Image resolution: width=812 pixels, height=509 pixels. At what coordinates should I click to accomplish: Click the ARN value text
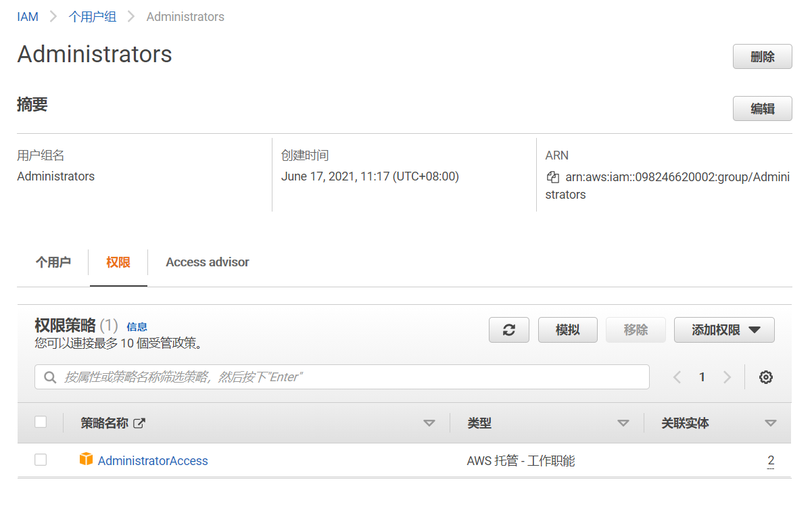[668, 186]
